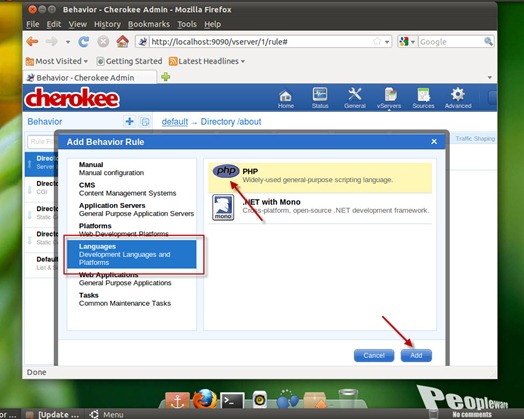This screenshot has height=419, width=524.
Task: Reload the page with the refresh icon
Action: click(84, 42)
